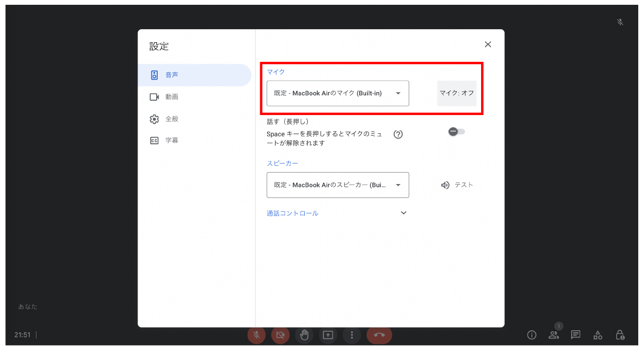Open meeting details info icon
This screenshot has width=644, height=348.
(x=531, y=335)
